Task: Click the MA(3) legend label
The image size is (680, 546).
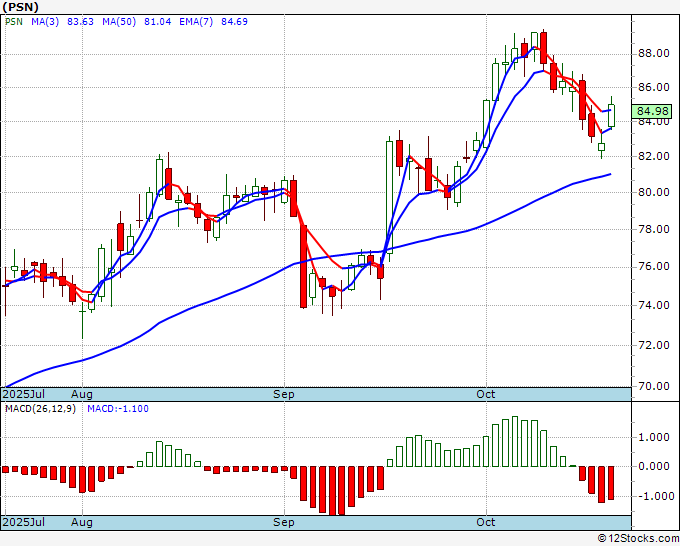Action: [x=45, y=22]
